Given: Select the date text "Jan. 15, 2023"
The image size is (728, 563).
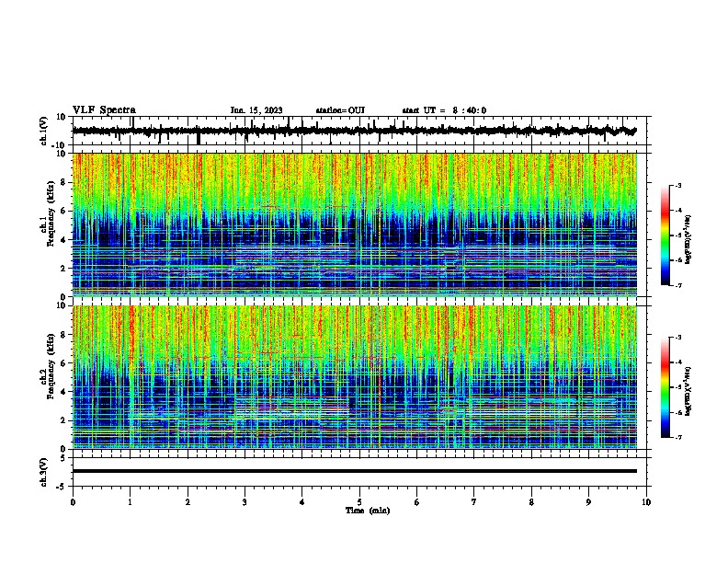Looking at the screenshot, I should click(x=256, y=110).
